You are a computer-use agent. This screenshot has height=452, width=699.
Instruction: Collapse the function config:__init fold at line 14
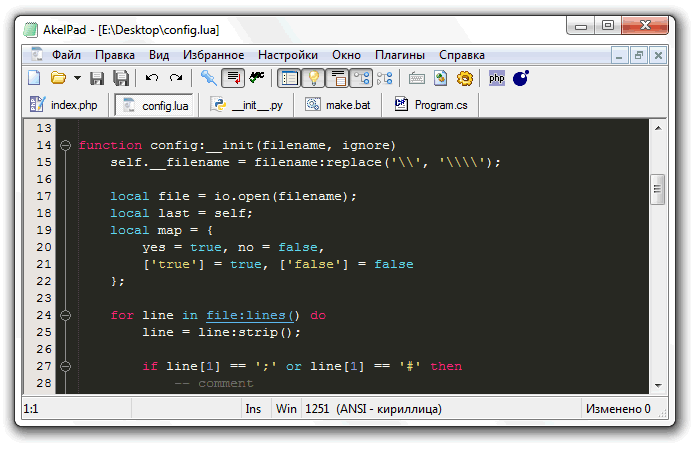[x=65, y=145]
